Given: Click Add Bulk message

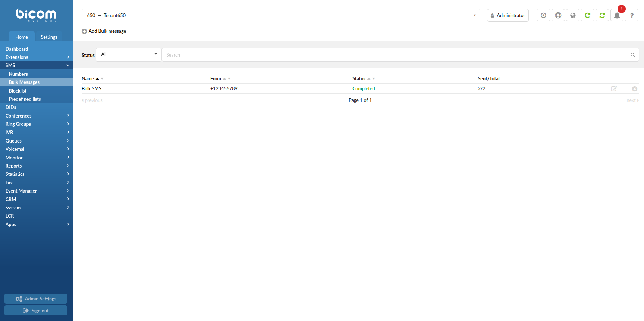Looking at the screenshot, I should [104, 31].
